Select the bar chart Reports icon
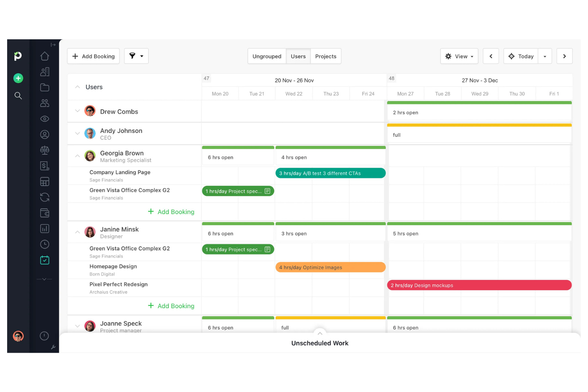 (x=44, y=228)
